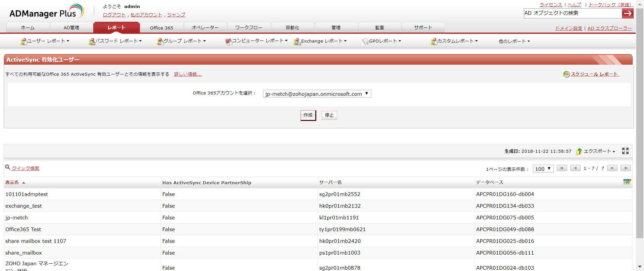Click the Exchange レポート icon
Viewport: 644px width, 271px height.
[297, 42]
